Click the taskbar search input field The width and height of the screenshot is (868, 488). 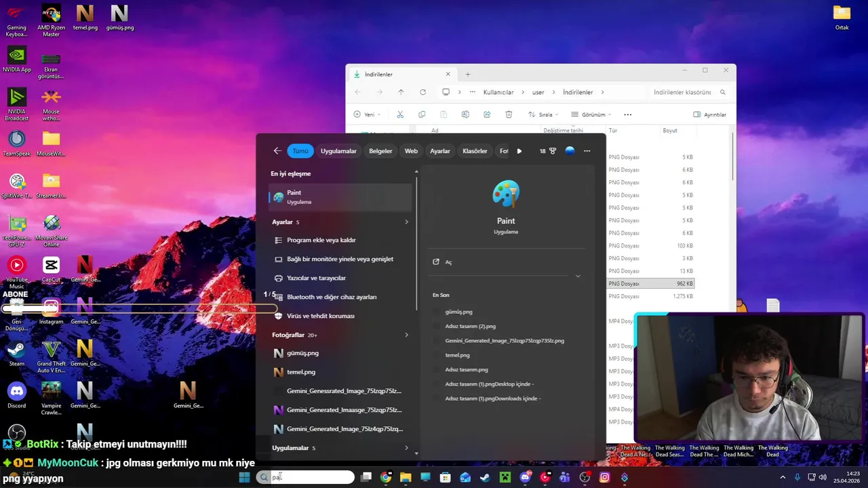point(305,477)
